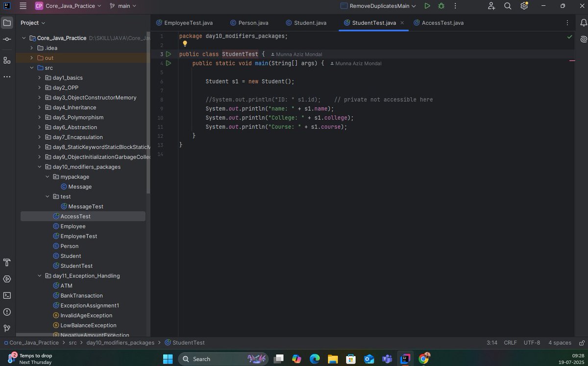588x366 pixels.
Task: Click the yellow lightbulb intention icon
Action: click(185, 44)
